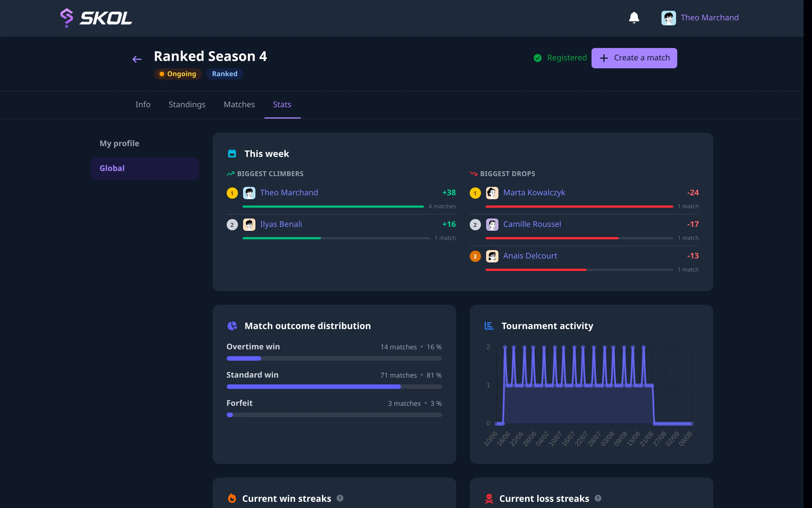The image size is (812, 508).
Task: Open Camille Roussel's player link
Action: 532,224
